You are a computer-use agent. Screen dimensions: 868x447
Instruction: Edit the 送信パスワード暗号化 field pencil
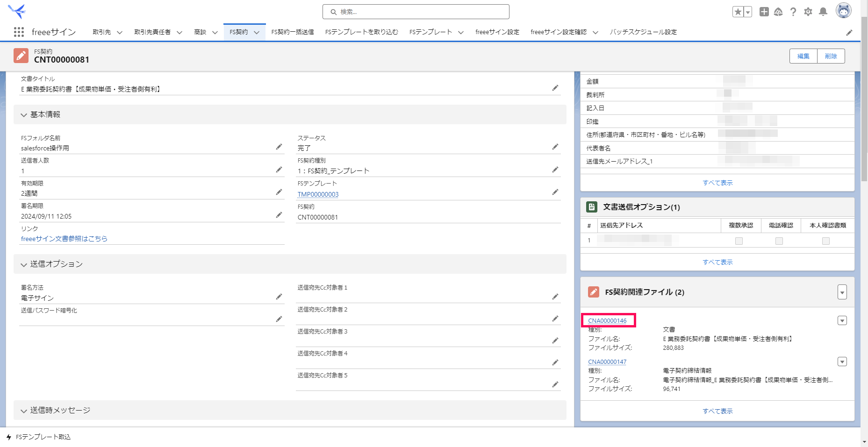[279, 319]
